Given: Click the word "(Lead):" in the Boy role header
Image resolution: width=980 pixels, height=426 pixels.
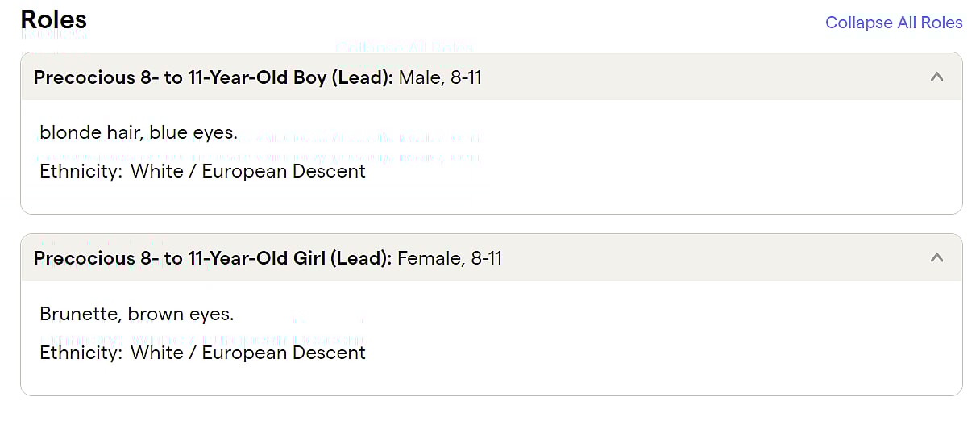Looking at the screenshot, I should 362,77.
